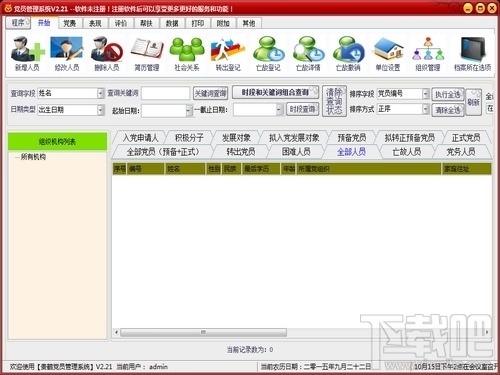This screenshot has width=500, height=375.
Task: Click the app logo in title bar
Action: point(8,8)
